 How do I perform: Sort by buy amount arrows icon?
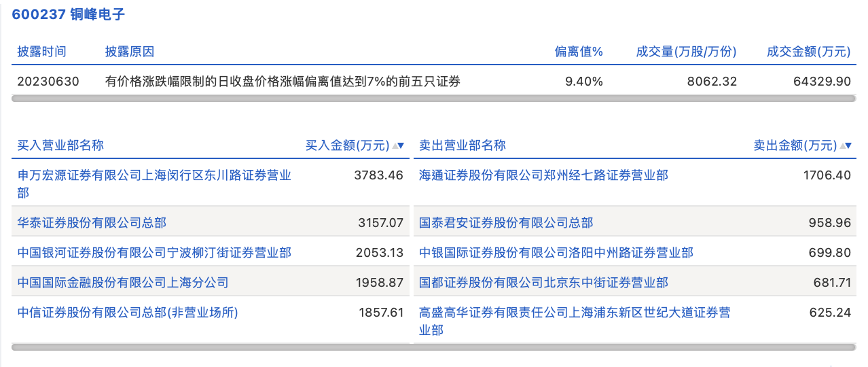(399, 145)
